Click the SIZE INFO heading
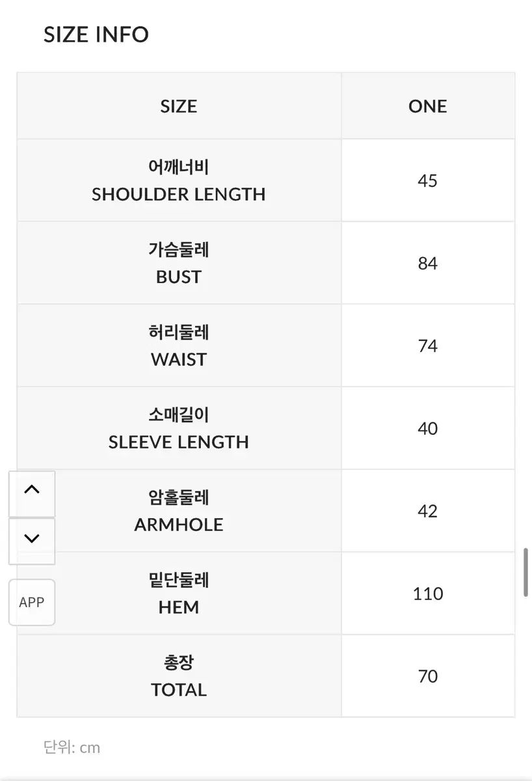Image resolution: width=532 pixels, height=781 pixels. (x=96, y=34)
